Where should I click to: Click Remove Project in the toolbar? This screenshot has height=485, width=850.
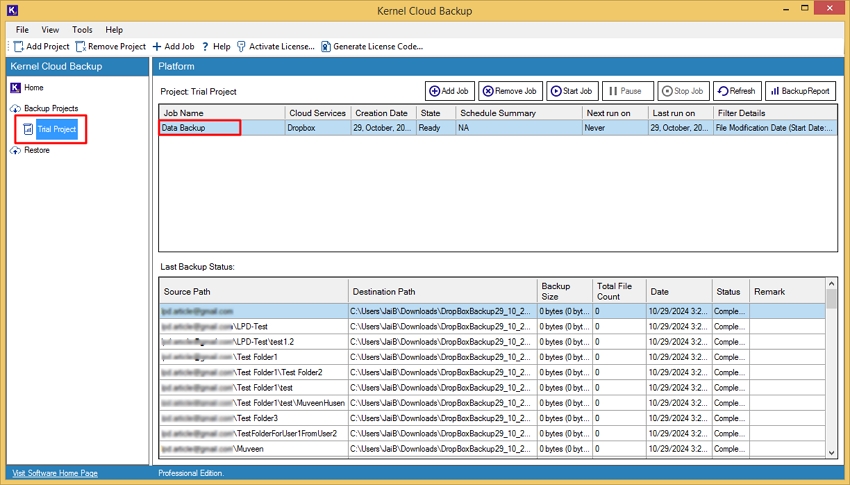pos(111,47)
